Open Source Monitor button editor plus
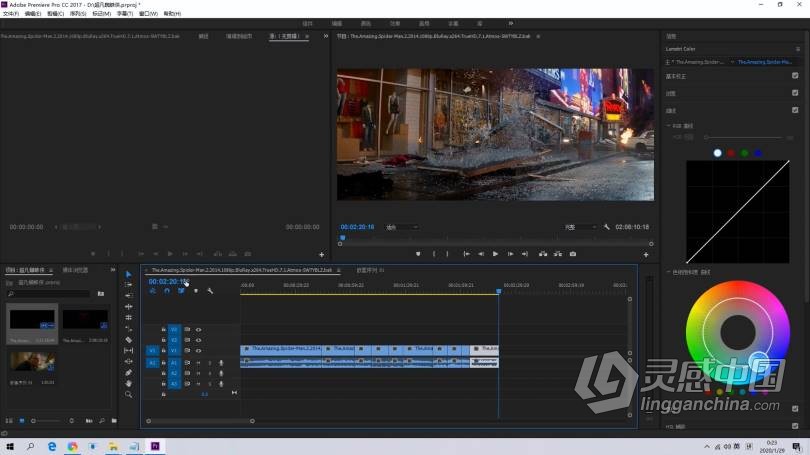Image resolution: width=810 pixels, height=455 pixels. point(321,255)
